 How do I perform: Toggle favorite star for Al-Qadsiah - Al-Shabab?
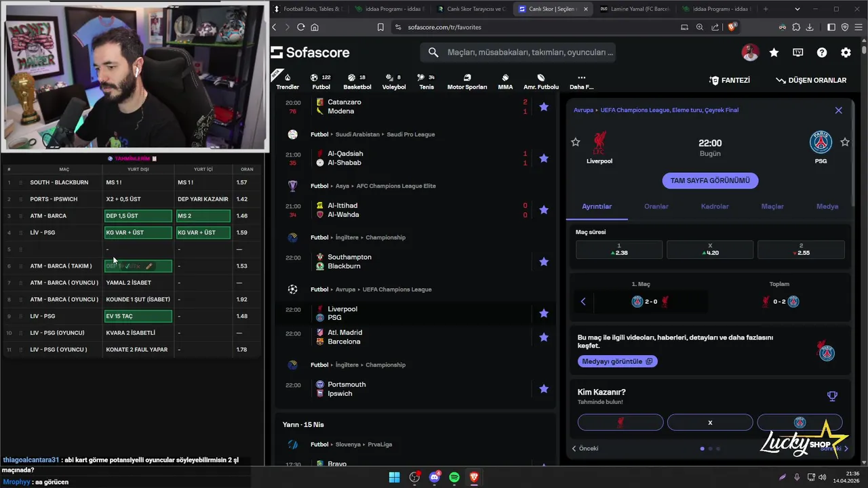[x=544, y=158]
